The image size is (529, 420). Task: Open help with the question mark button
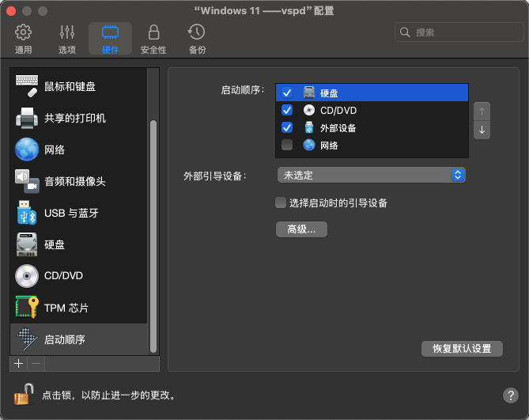coord(511,395)
